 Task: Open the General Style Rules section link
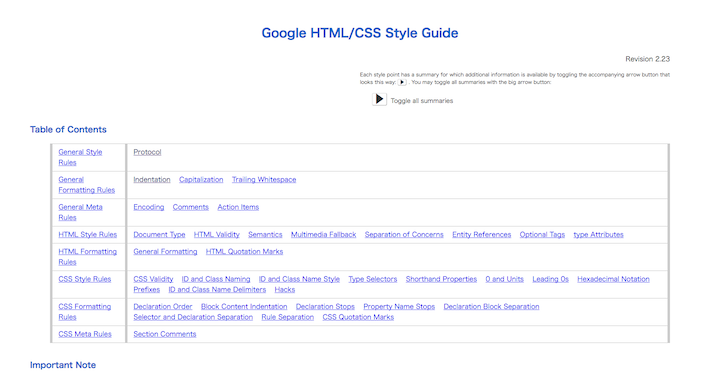coord(80,157)
